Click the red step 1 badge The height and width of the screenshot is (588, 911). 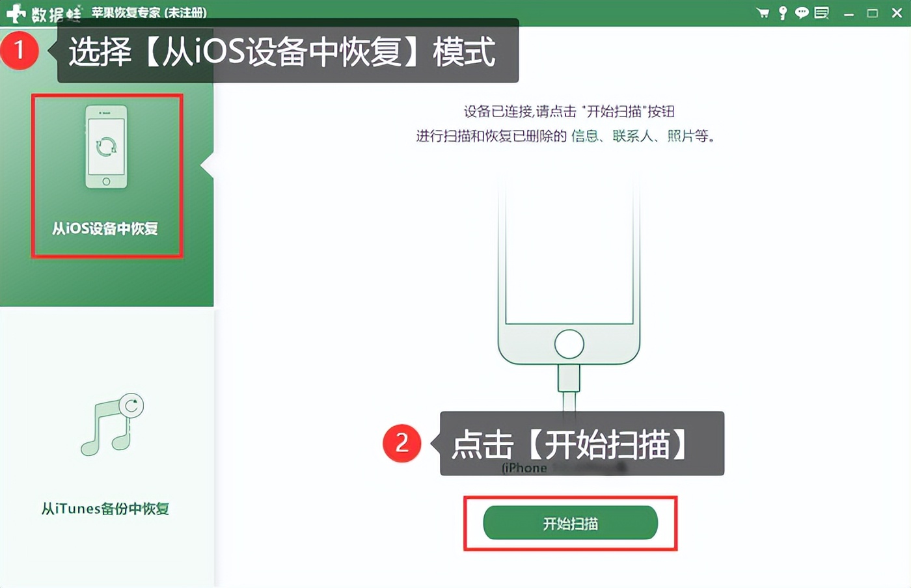coord(20,49)
